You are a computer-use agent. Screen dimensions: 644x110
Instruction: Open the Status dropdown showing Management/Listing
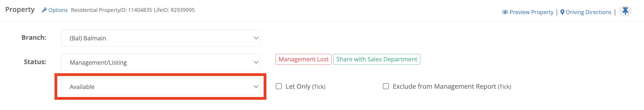(x=161, y=62)
